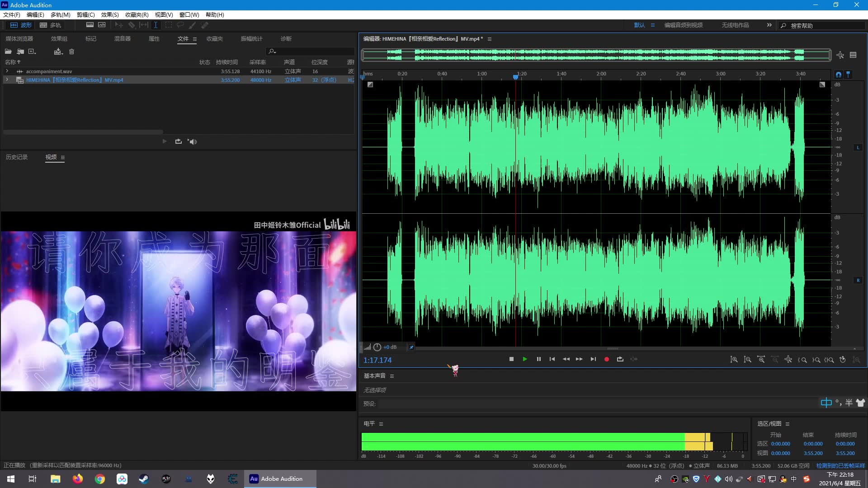Move playhead to next marker
The width and height of the screenshot is (868, 488).
[x=593, y=360]
